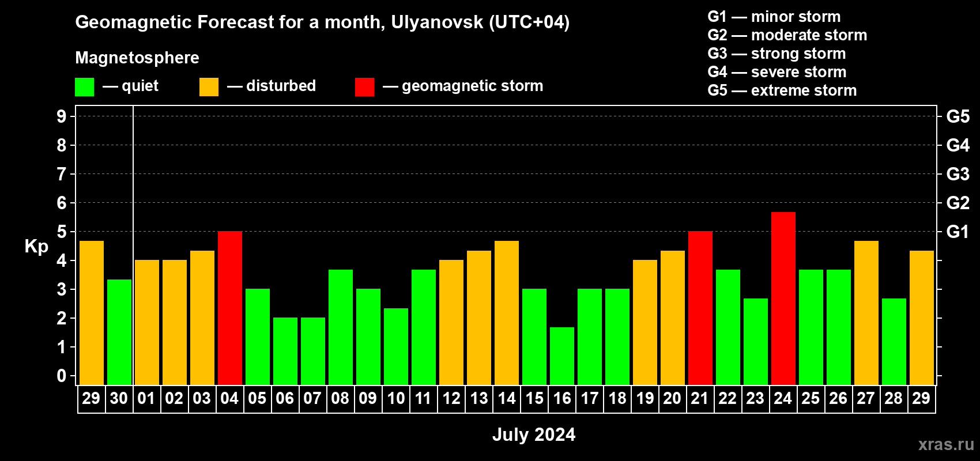This screenshot has width=980, height=461.
Task: Select the red bar for July 24
Action: 783,298
